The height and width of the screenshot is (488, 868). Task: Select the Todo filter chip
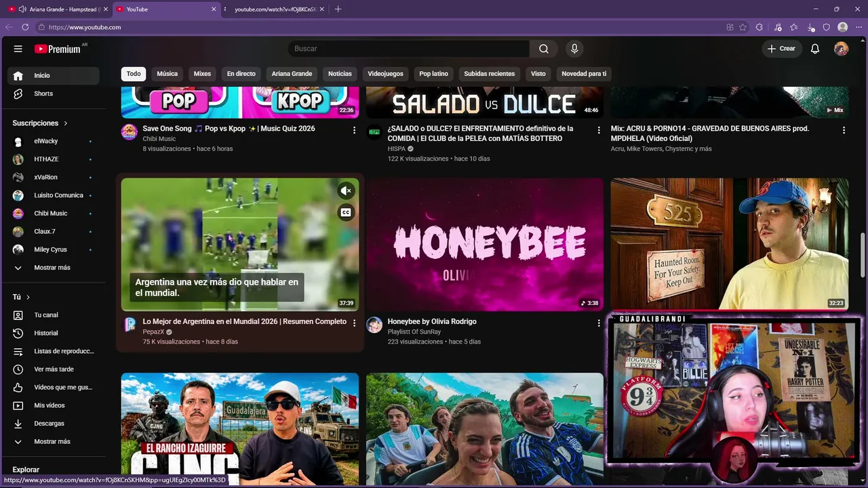pyautogui.click(x=134, y=74)
